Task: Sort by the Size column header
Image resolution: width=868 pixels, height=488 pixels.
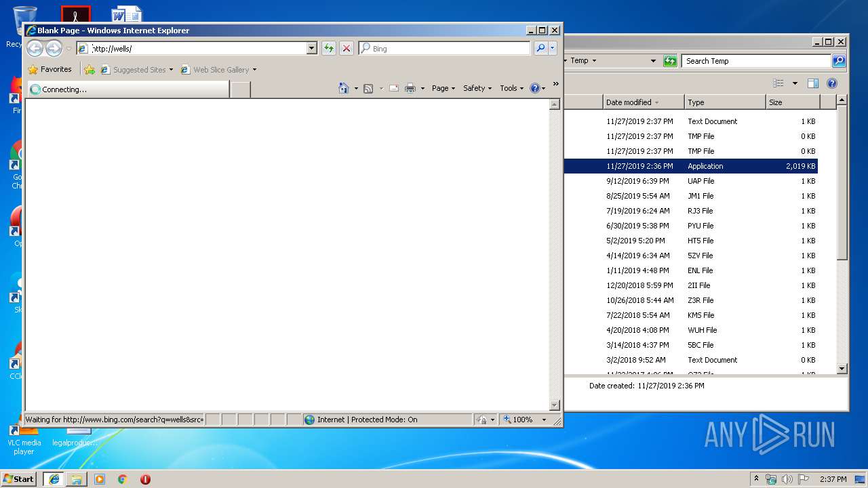Action: click(793, 102)
